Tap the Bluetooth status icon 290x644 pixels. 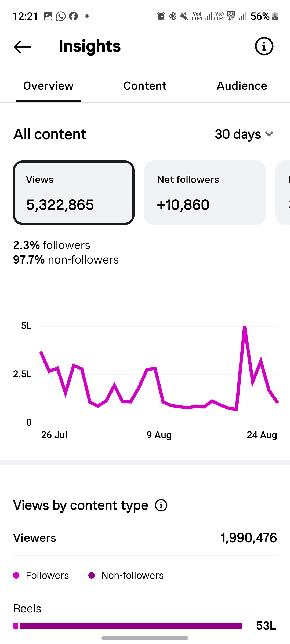click(x=173, y=16)
